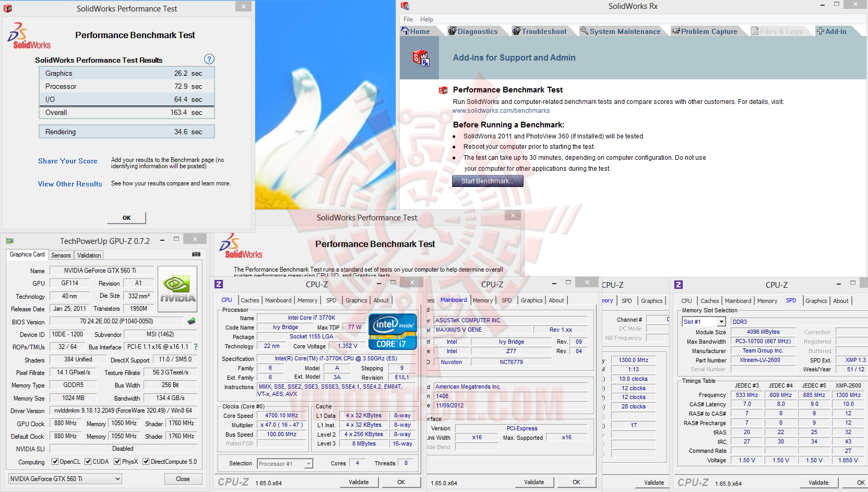Open the Help menu in SolidWorks Rx

426,19
